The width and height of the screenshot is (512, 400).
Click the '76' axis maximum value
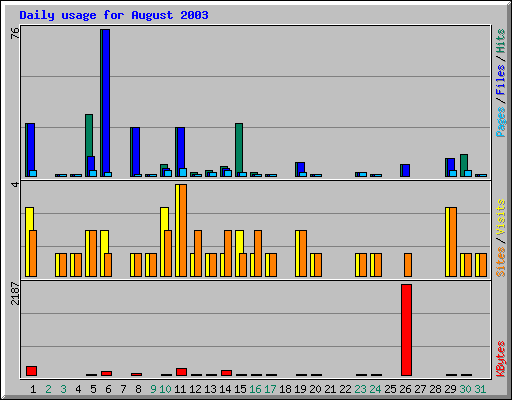[15, 33]
